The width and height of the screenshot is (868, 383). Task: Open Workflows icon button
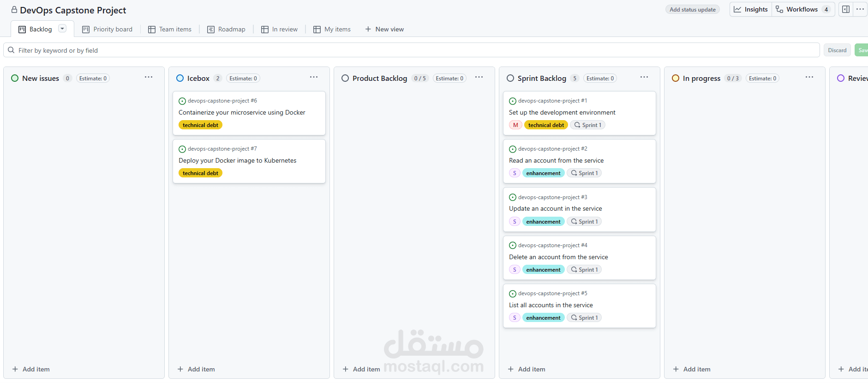coord(779,9)
